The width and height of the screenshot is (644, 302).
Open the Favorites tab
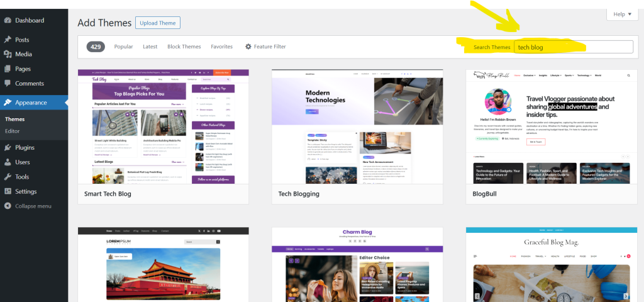point(222,47)
